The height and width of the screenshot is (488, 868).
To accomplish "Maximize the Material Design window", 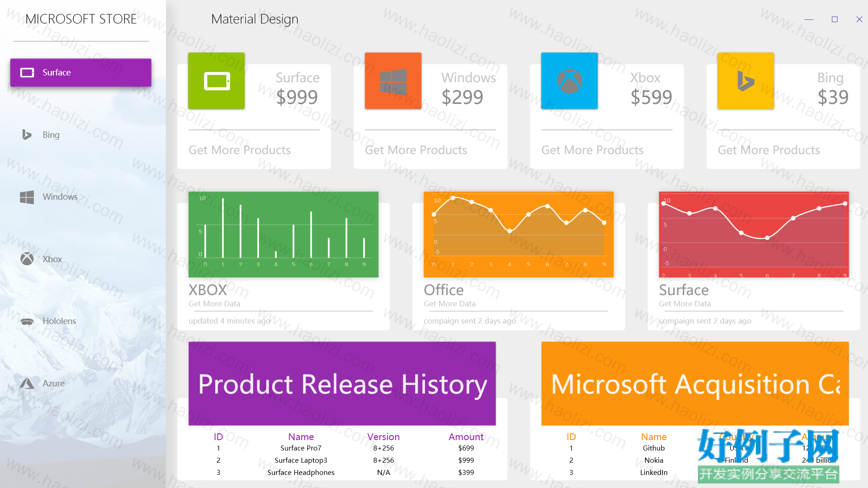I will 835,19.
